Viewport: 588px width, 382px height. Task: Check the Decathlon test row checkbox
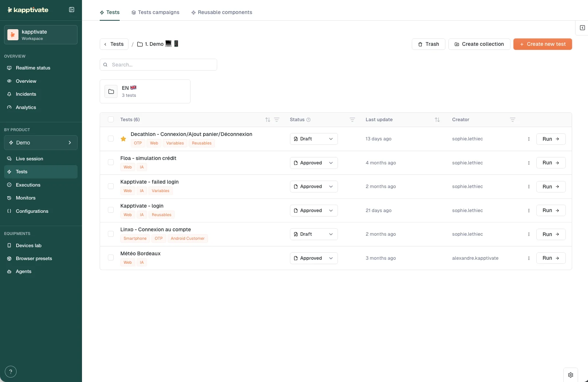[x=111, y=139]
